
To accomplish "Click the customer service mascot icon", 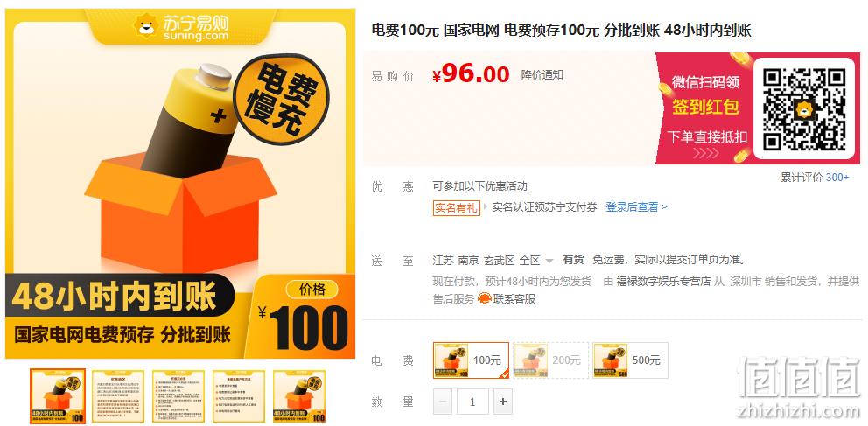I will pyautogui.click(x=485, y=299).
